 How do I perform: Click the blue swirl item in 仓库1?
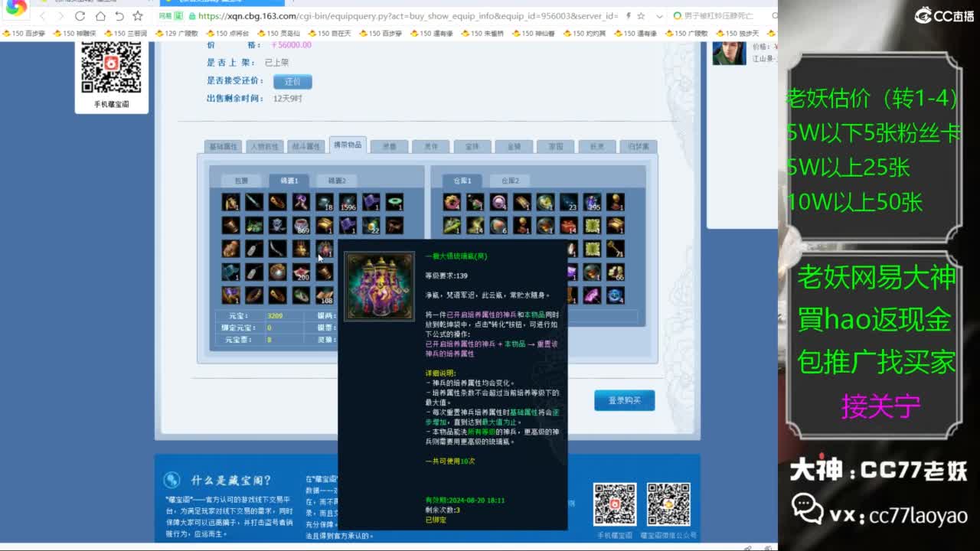tap(615, 295)
